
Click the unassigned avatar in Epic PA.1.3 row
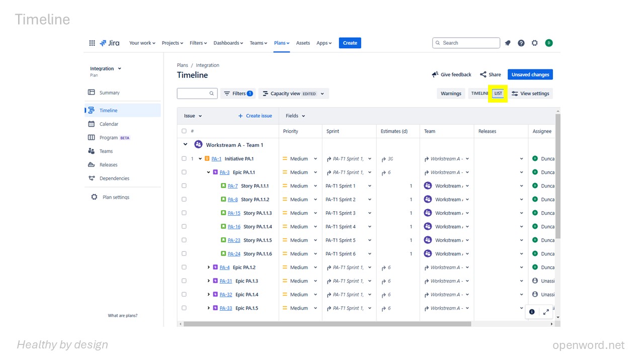(535, 281)
